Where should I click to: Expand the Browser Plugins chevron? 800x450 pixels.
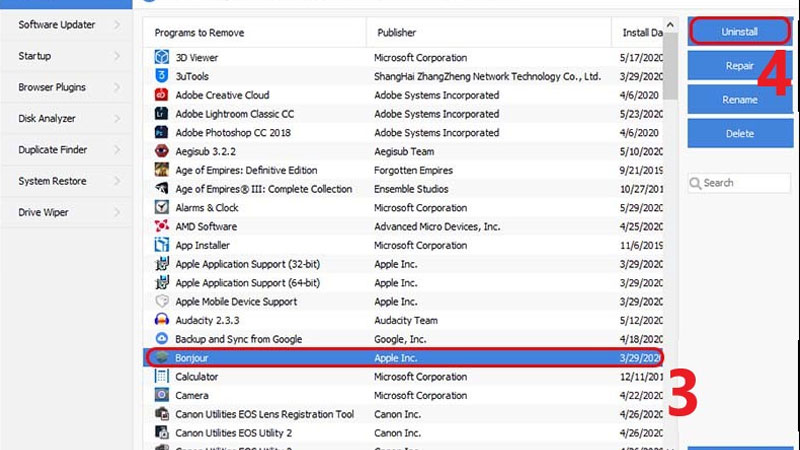(117, 88)
